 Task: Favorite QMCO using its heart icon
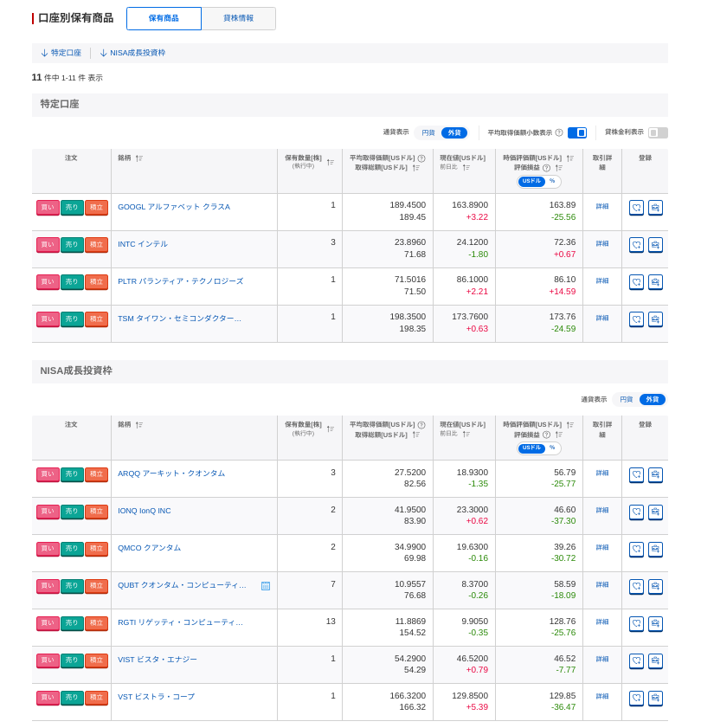pos(636,550)
